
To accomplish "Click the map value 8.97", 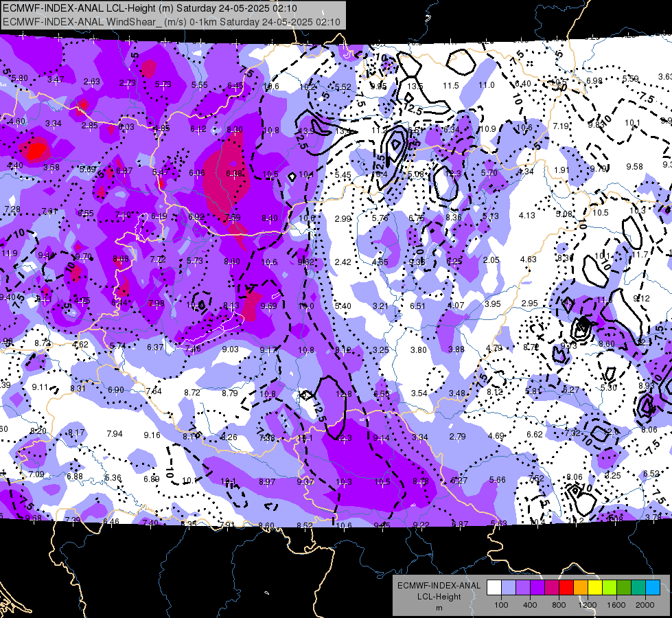I will pyautogui.click(x=266, y=482).
